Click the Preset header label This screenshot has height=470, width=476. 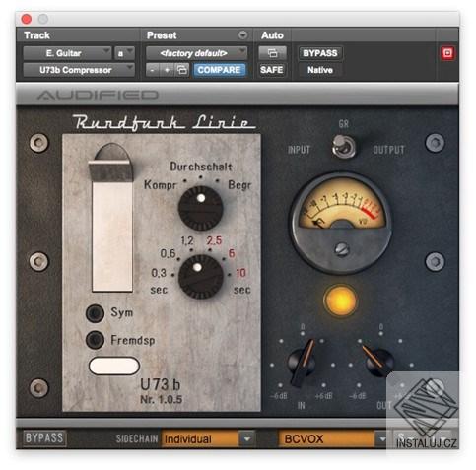pyautogui.click(x=162, y=35)
